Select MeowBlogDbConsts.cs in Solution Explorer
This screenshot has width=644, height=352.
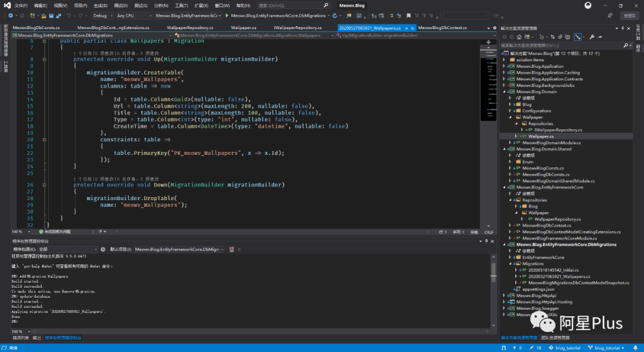coord(546,175)
